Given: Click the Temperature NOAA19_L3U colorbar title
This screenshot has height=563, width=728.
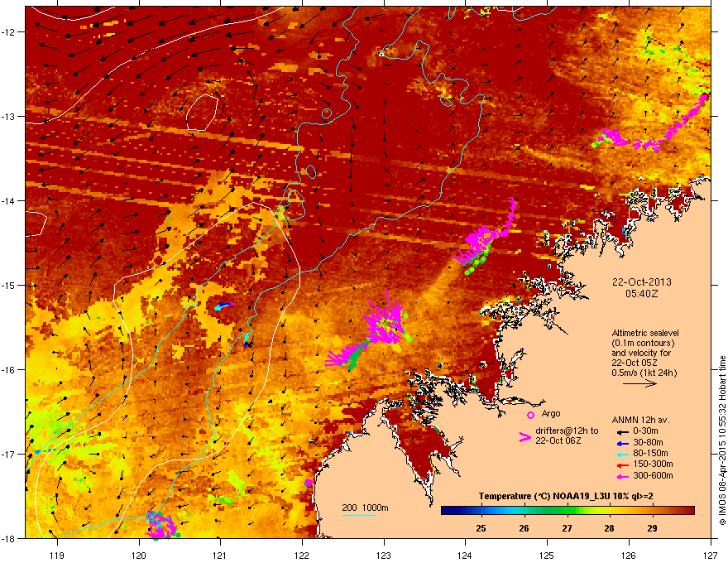Looking at the screenshot, I should (566, 497).
